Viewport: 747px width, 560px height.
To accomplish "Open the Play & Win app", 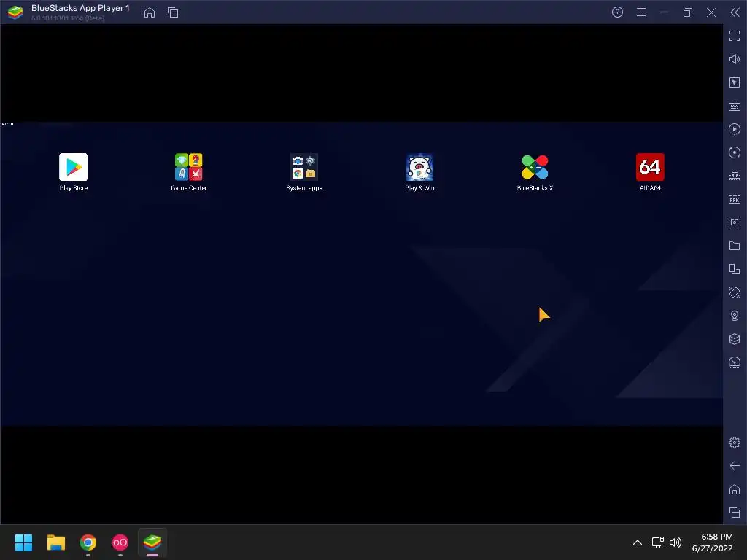I will pos(419,167).
